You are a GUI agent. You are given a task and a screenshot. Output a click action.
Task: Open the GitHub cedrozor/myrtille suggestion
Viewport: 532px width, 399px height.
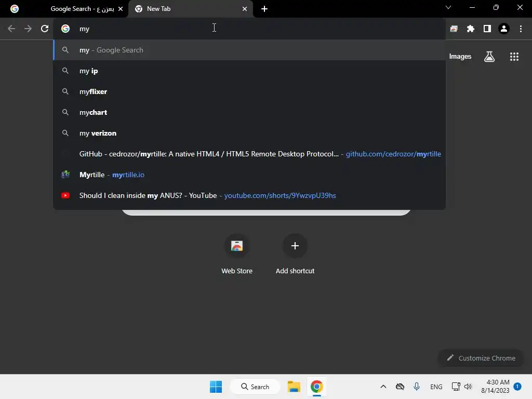pyautogui.click(x=250, y=154)
